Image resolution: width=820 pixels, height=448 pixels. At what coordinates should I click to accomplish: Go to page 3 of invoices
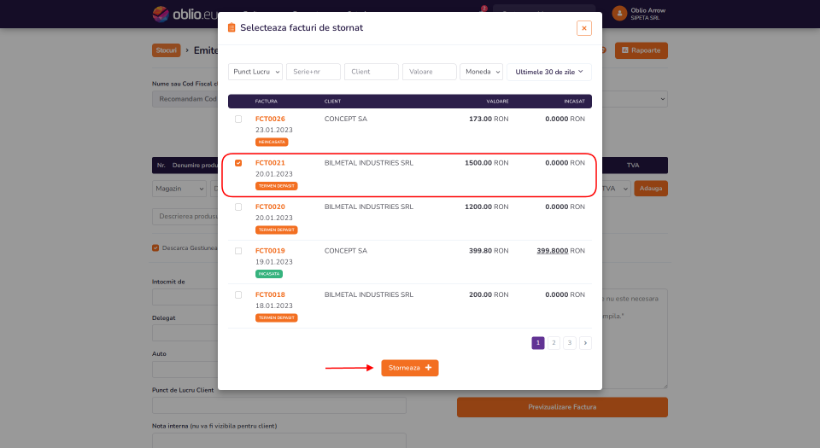(570, 343)
